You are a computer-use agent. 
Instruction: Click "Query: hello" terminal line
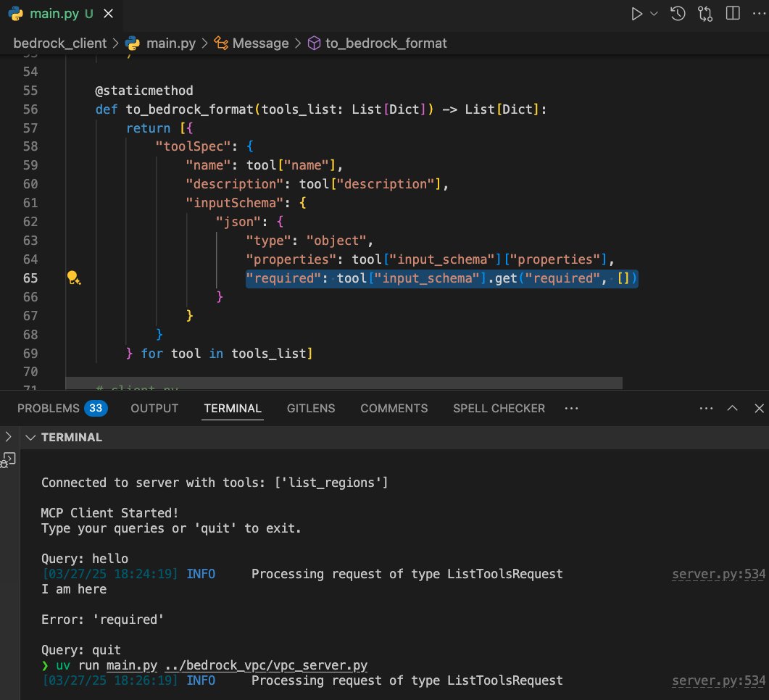85,559
